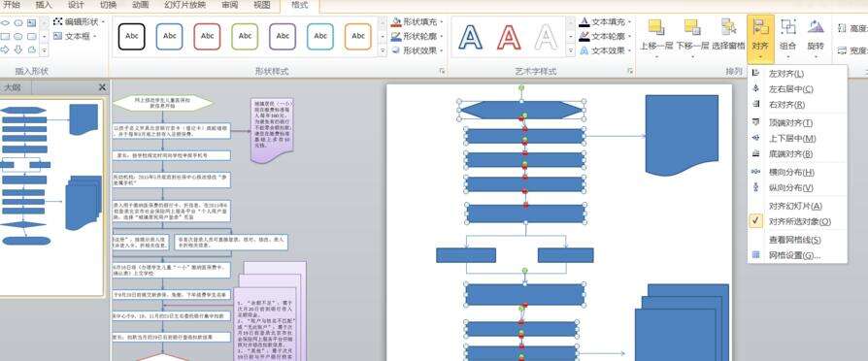Open the arrow under 下移一层
This screenshot has width=868, height=361.
point(692,56)
